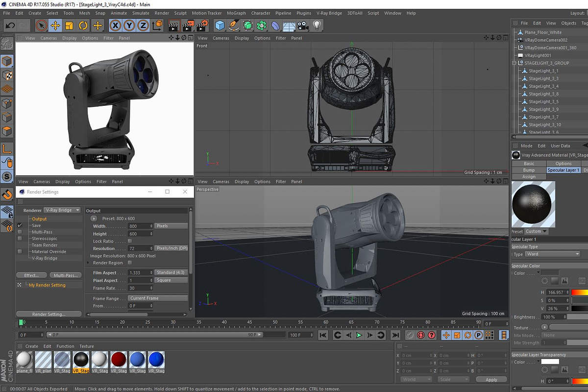This screenshot has height=392, width=588.
Task: Open the Subdivision Surface generators icon
Action: (248, 25)
